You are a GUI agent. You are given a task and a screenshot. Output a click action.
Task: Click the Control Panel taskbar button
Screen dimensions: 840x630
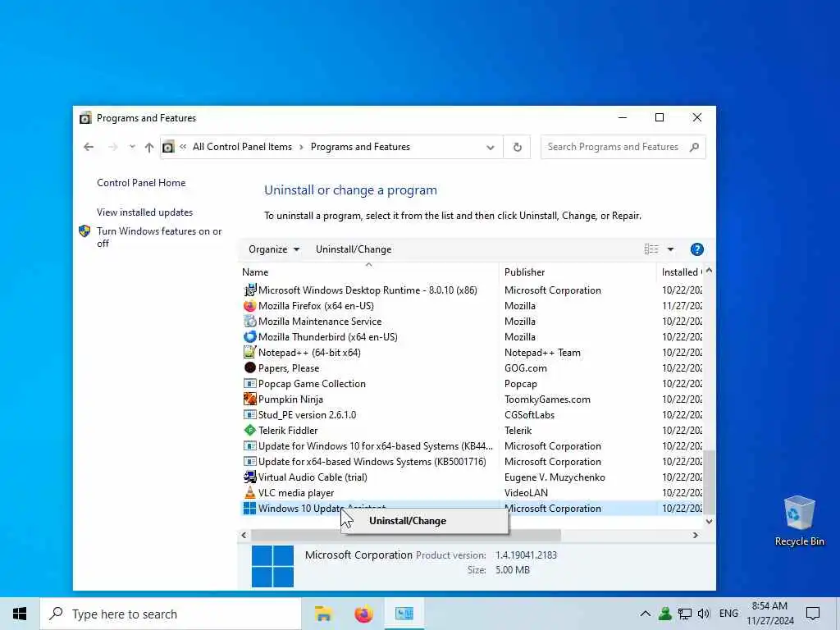tap(404, 614)
